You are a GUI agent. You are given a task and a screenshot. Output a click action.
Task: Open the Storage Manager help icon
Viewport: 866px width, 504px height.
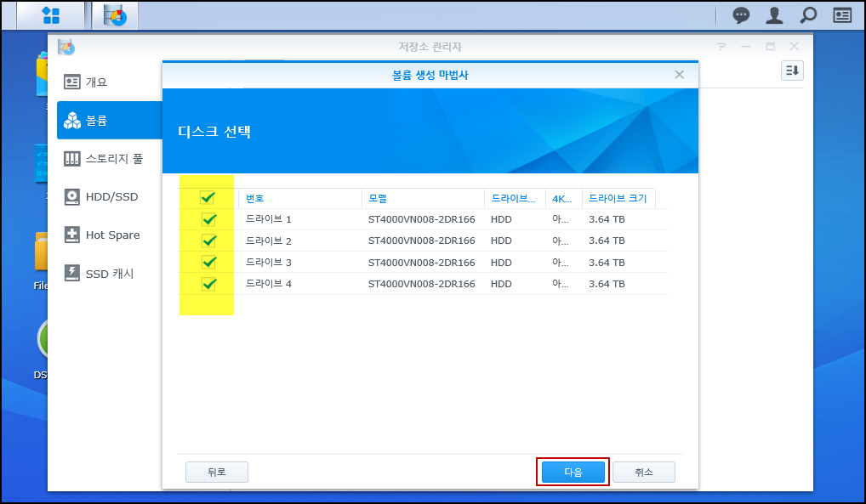click(x=721, y=47)
